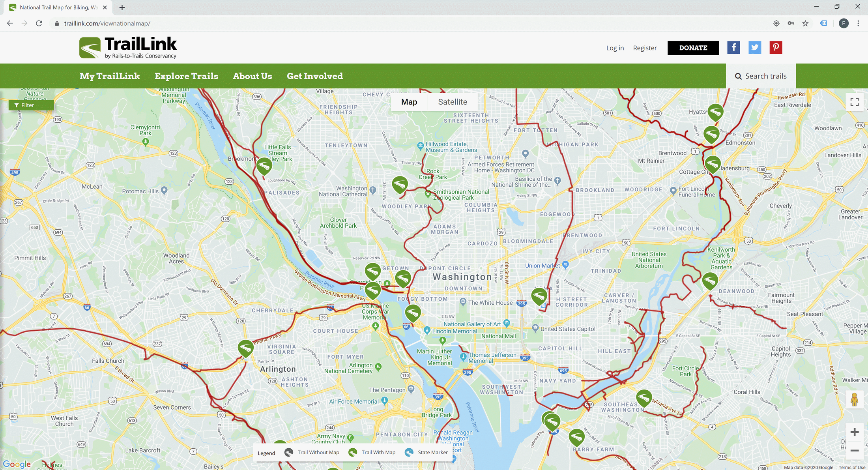
Task: Click the Lincoln Memorial place label
Action: point(455,331)
